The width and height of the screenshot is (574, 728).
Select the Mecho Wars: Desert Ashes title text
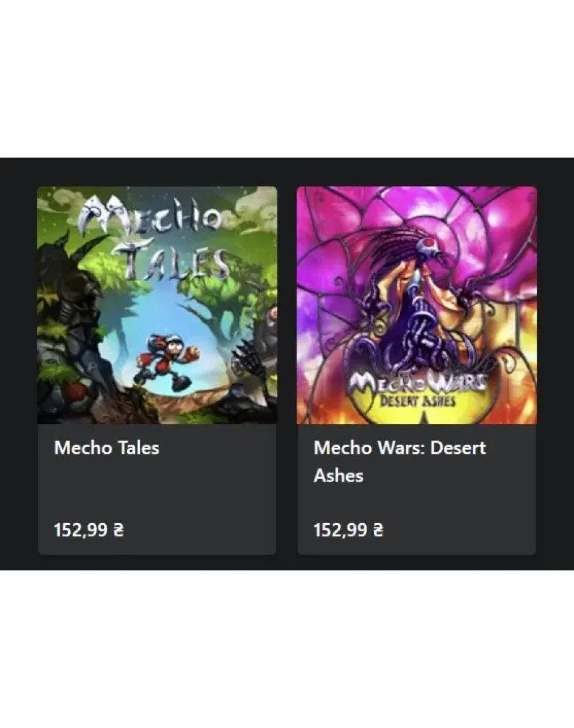400,461
